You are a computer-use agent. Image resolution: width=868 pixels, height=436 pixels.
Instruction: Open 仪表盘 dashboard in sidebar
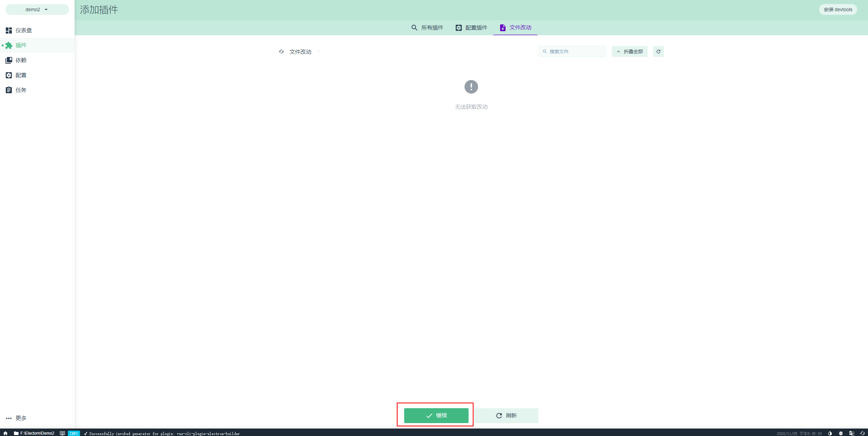click(x=23, y=31)
